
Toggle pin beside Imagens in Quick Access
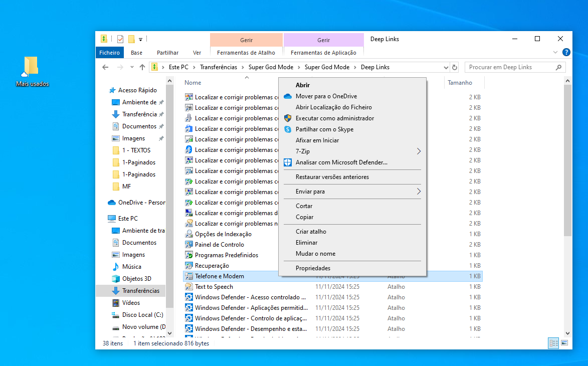(161, 138)
